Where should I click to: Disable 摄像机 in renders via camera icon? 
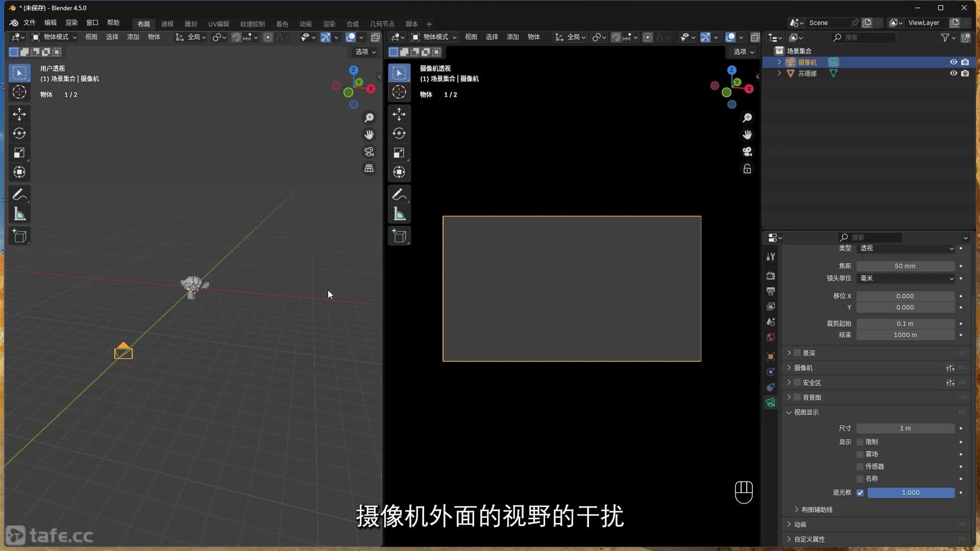[x=965, y=62]
